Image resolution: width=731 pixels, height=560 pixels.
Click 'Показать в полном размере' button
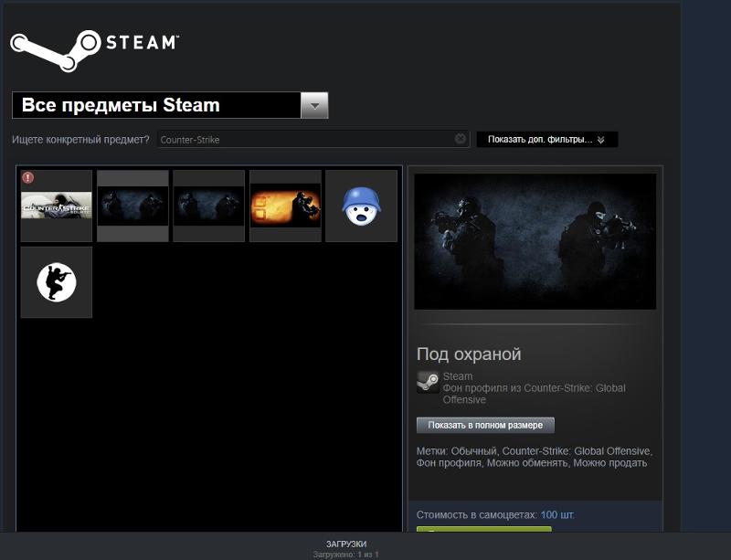pos(485,425)
